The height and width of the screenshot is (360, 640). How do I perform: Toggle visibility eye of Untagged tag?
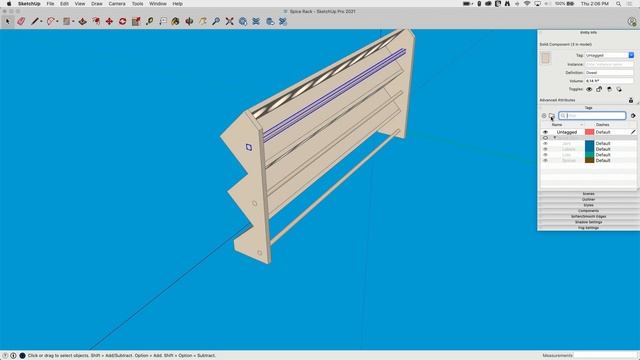[x=545, y=132]
